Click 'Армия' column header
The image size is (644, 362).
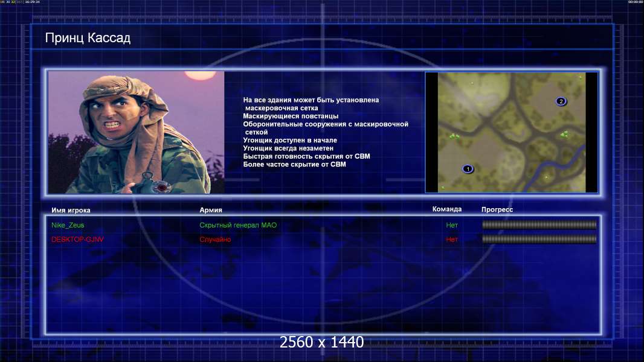click(211, 210)
